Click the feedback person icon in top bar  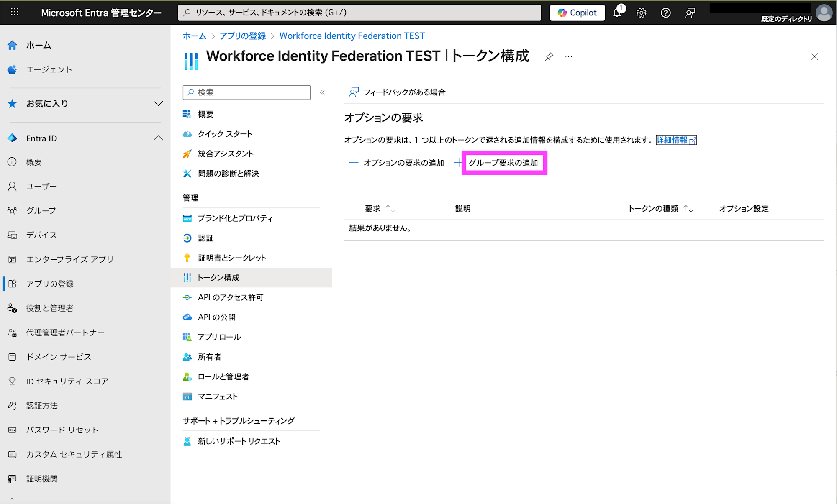pos(690,13)
